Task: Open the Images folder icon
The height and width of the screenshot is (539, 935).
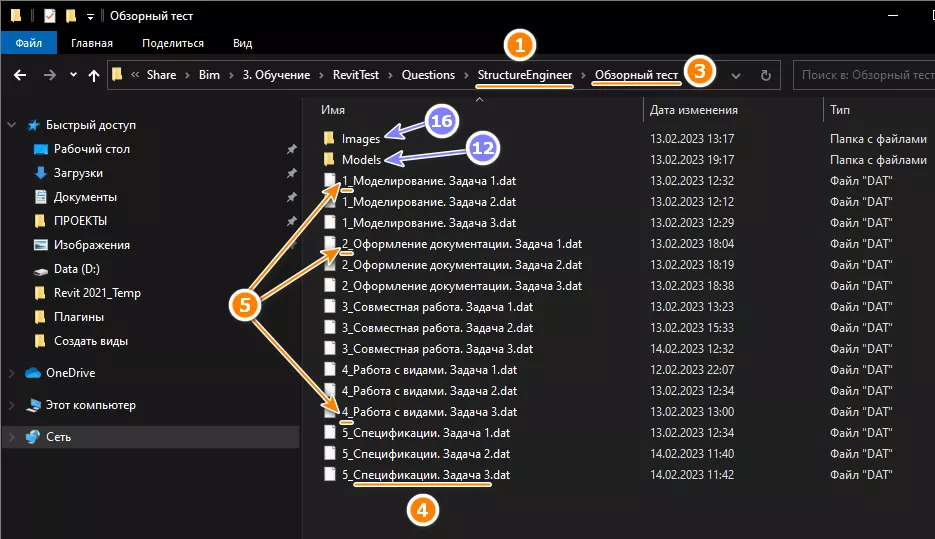Action: [x=329, y=139]
